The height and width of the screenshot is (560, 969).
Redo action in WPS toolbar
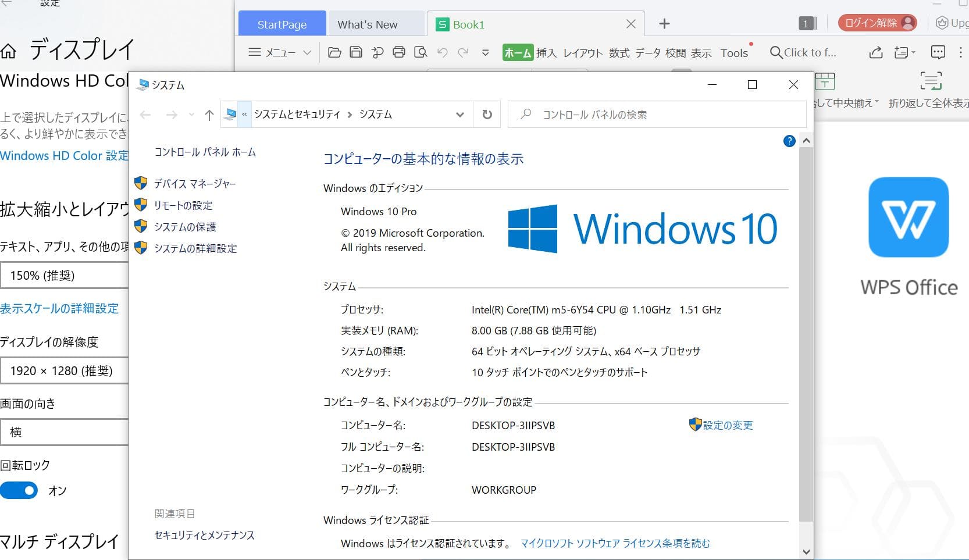(464, 52)
